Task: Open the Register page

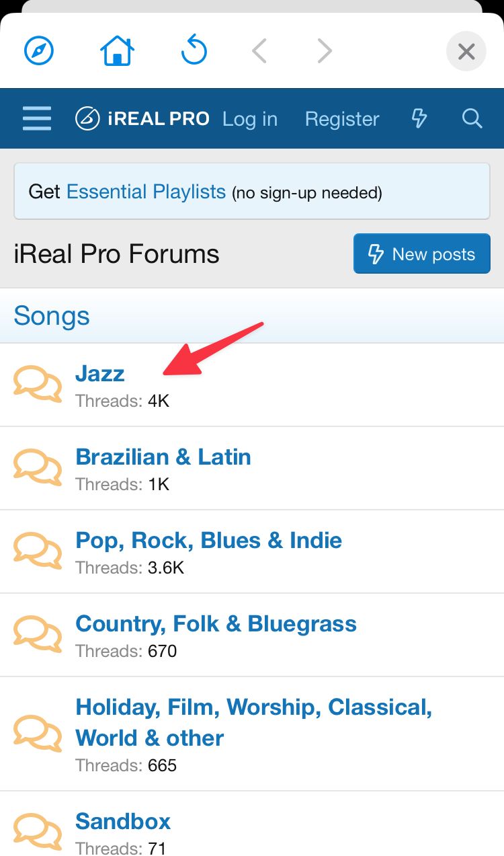Action: 342,119
